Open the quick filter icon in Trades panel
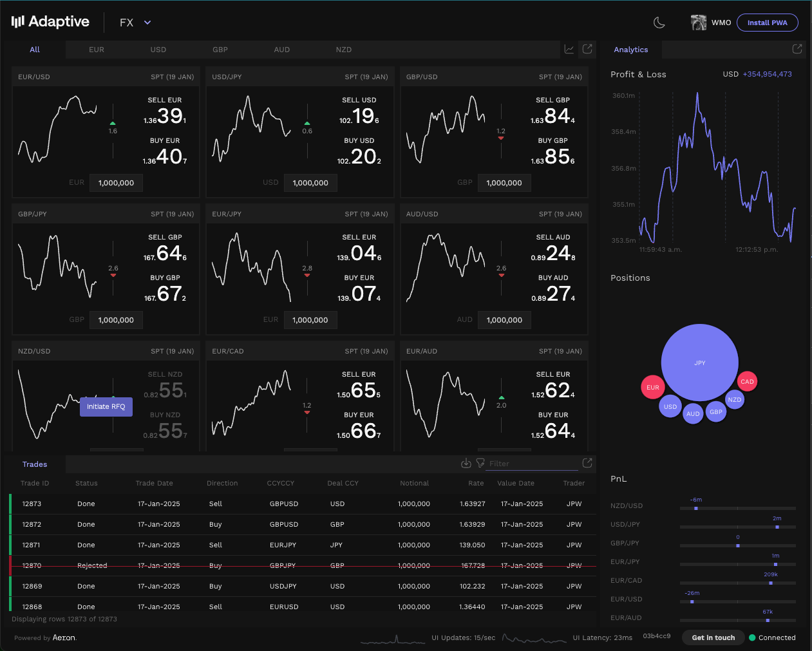The image size is (812, 651). (480, 463)
